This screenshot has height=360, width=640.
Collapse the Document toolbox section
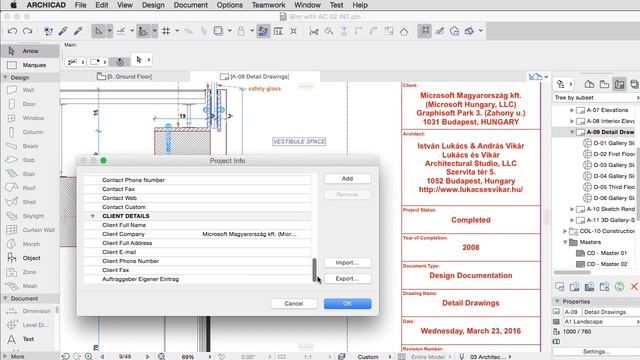click(5, 298)
